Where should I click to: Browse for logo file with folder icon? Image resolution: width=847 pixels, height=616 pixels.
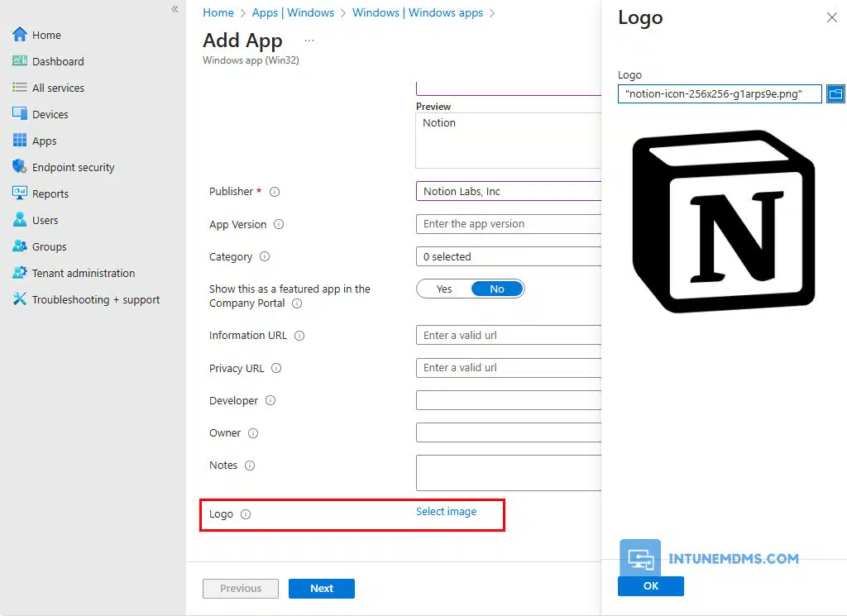pyautogui.click(x=835, y=93)
